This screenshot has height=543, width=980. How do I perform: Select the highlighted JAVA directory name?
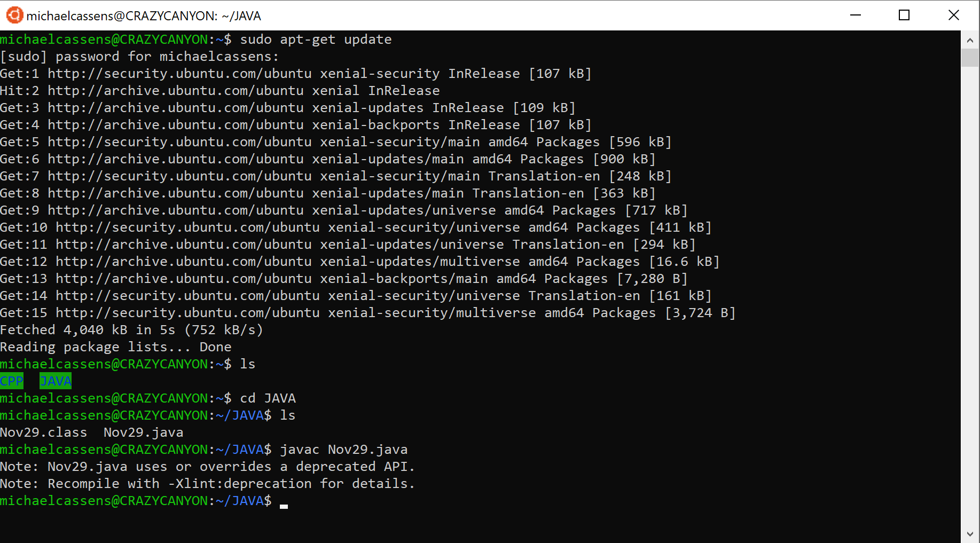(x=55, y=381)
